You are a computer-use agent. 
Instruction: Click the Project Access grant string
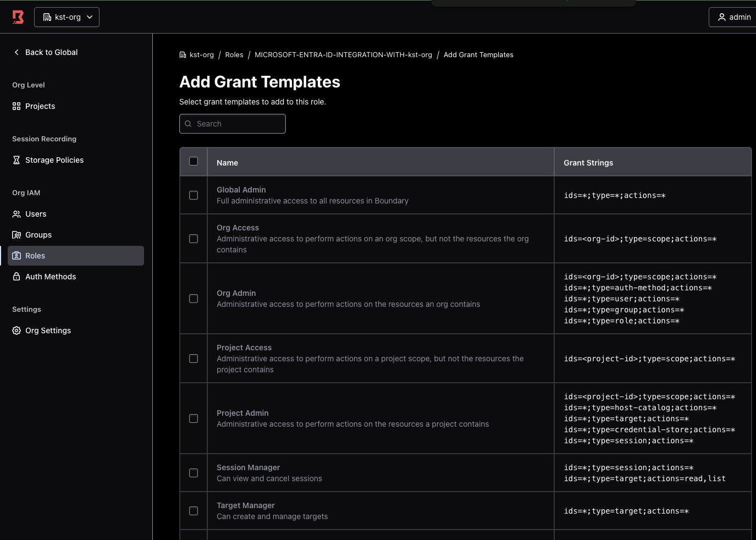point(649,359)
